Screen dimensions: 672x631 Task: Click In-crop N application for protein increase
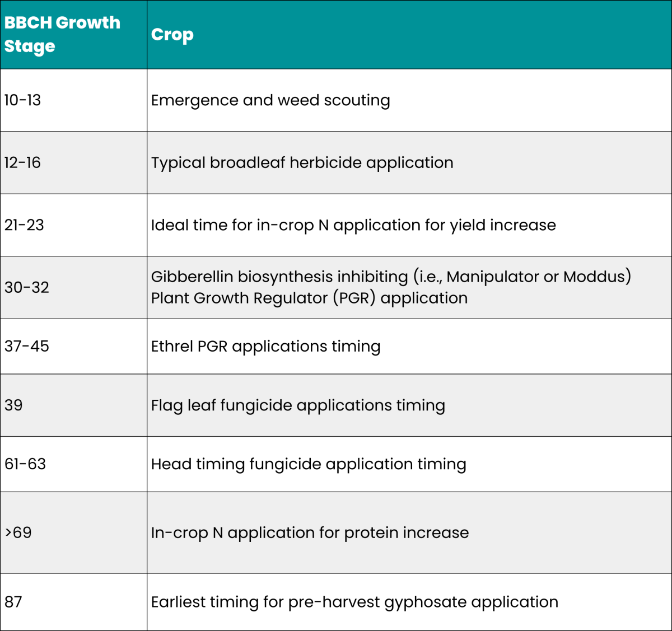coord(310,532)
